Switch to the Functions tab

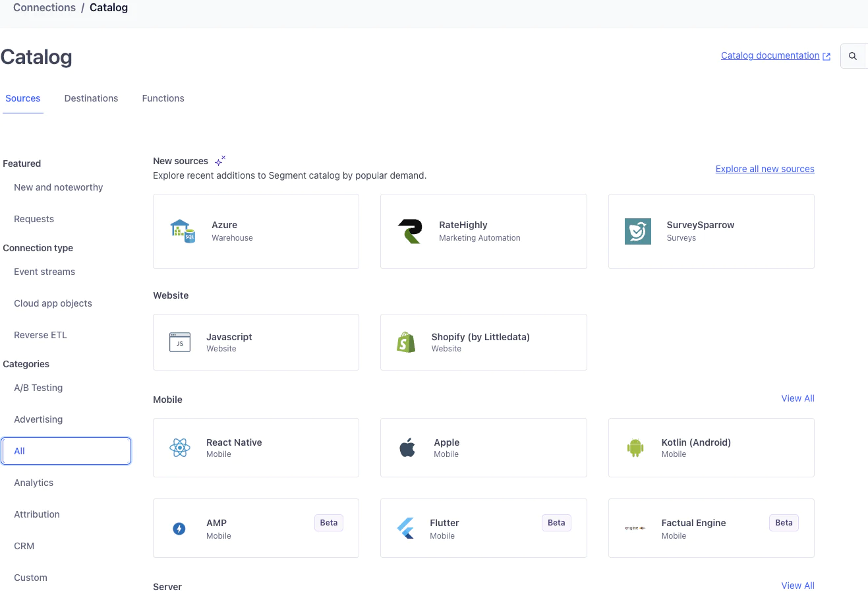[x=163, y=98]
